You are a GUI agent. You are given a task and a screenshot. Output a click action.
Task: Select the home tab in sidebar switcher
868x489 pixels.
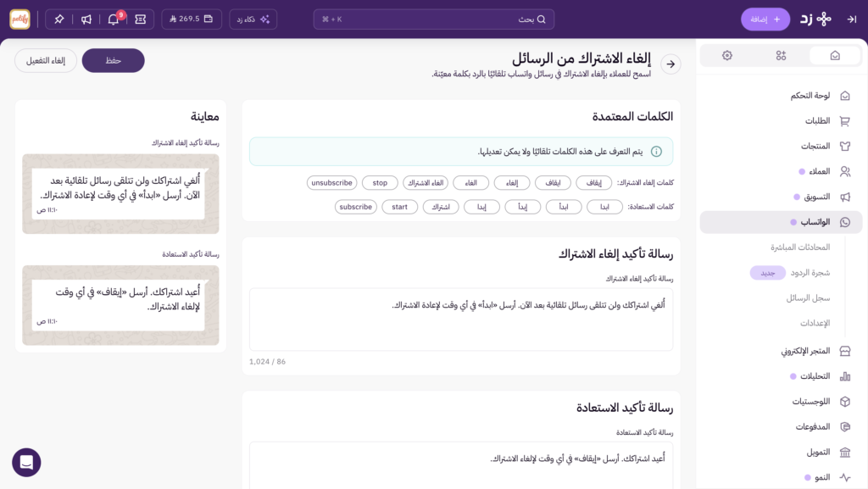[835, 55]
